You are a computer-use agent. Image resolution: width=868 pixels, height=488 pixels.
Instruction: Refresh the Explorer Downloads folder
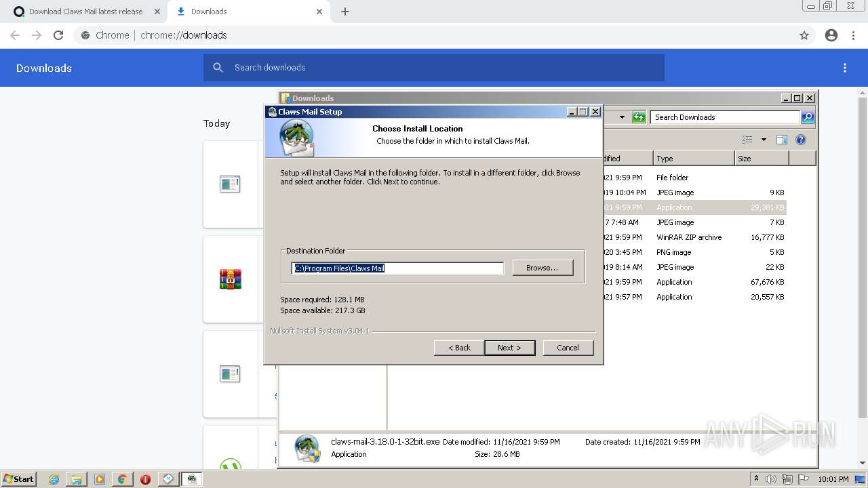pos(639,117)
